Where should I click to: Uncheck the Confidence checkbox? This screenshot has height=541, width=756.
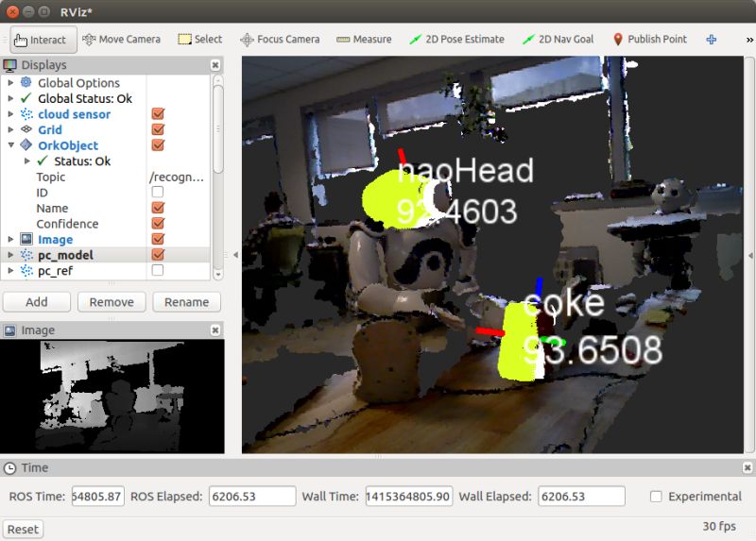coord(158,223)
